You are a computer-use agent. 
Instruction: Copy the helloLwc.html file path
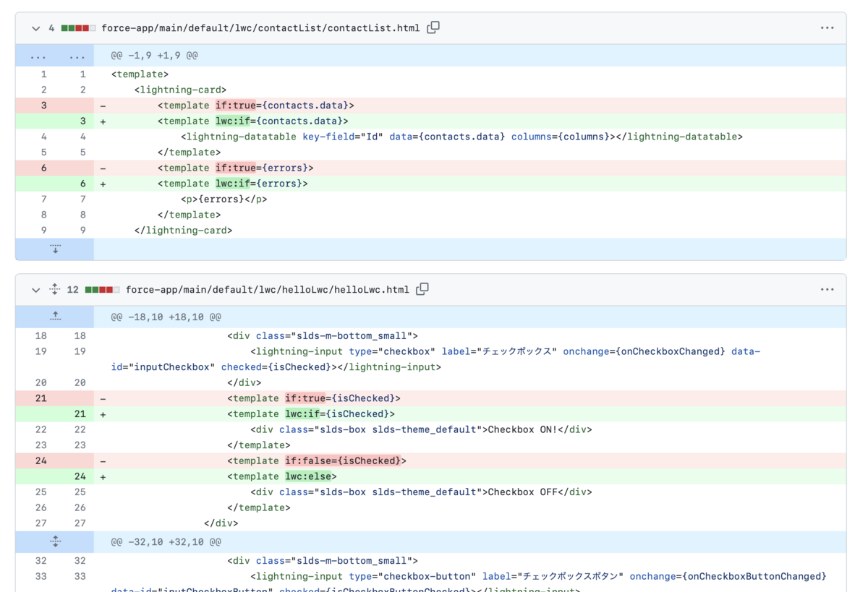(x=422, y=288)
